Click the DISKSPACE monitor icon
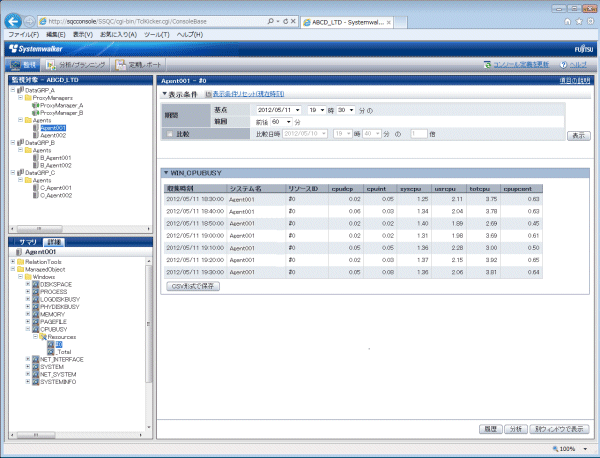 click(x=36, y=284)
